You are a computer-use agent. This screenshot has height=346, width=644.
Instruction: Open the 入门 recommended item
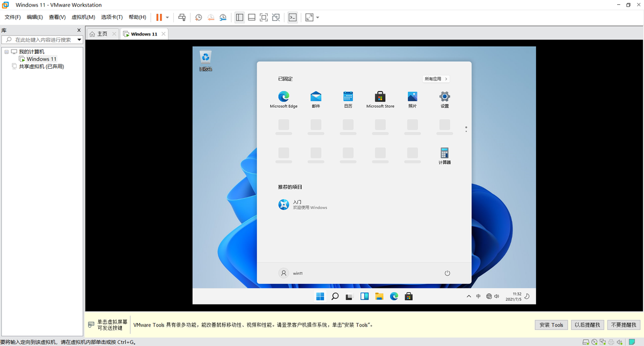(x=303, y=205)
